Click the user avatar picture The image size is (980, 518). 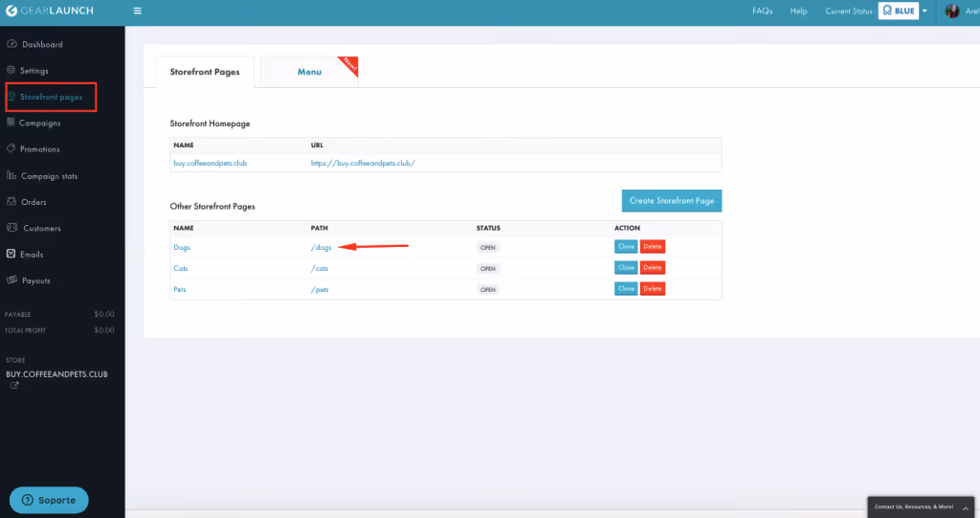[x=952, y=11]
